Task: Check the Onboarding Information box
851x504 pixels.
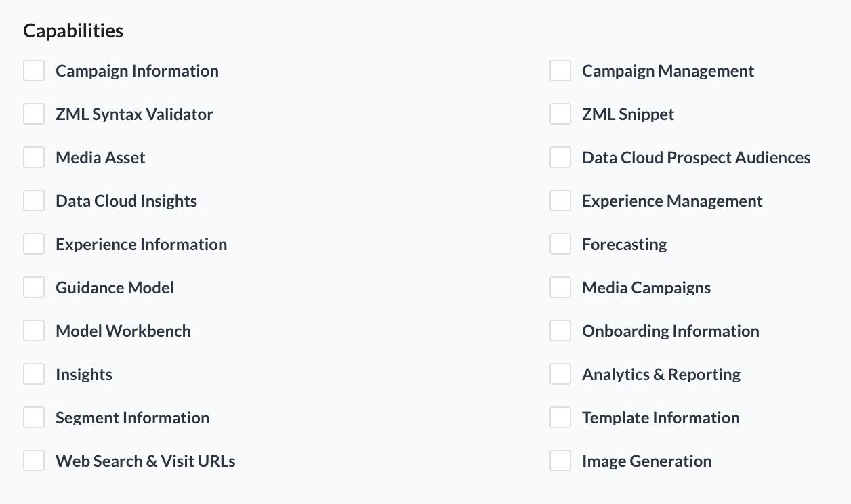Action: (x=560, y=331)
